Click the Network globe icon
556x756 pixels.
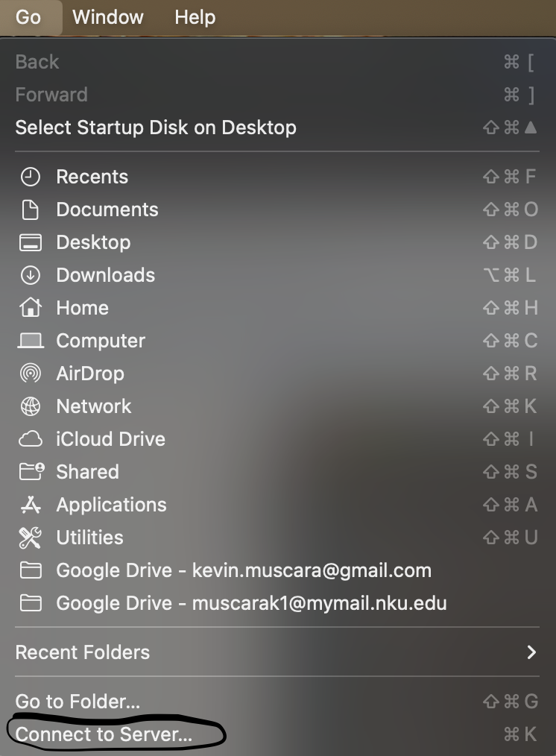tap(30, 406)
